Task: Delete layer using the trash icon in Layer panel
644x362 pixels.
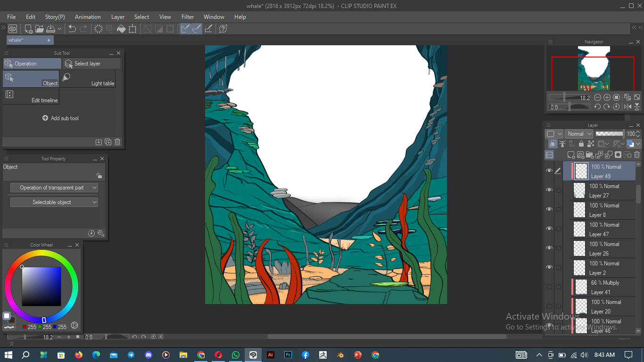Action: click(x=637, y=155)
